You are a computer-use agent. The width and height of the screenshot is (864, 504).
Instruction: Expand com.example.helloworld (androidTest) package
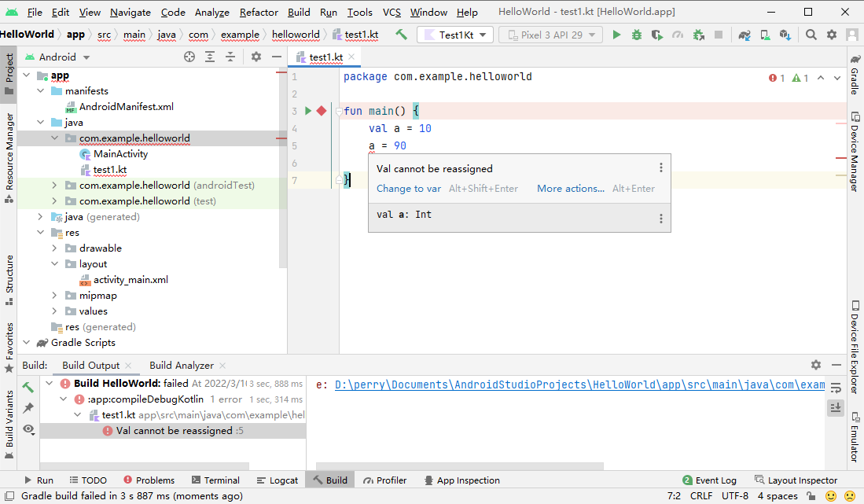[x=54, y=185]
